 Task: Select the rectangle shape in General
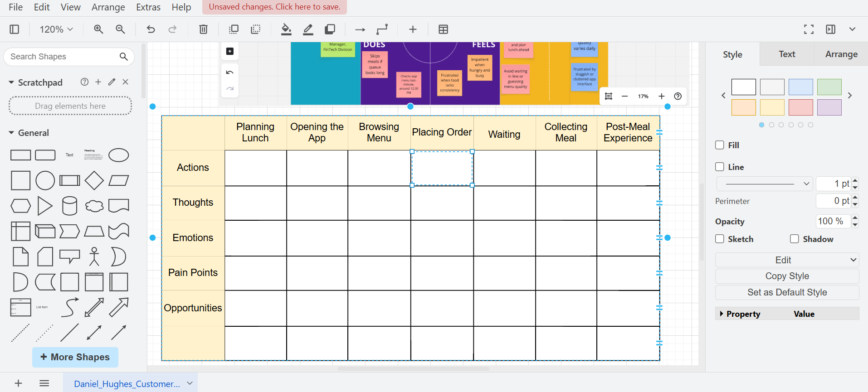[20, 155]
